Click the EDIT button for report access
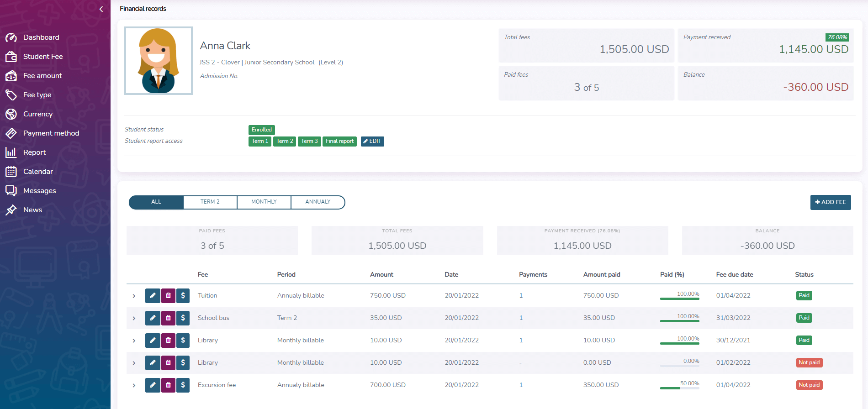This screenshot has width=868, height=409. click(372, 142)
